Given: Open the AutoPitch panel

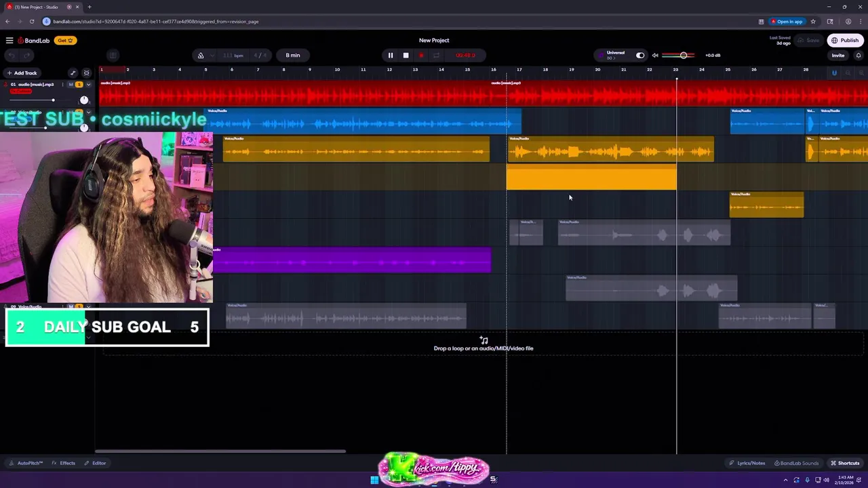Looking at the screenshot, I should (x=26, y=463).
